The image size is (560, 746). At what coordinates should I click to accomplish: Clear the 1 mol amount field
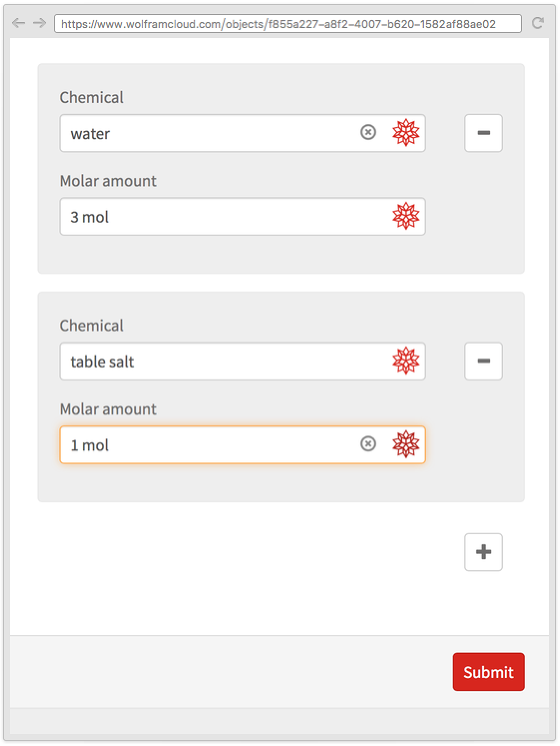(368, 444)
